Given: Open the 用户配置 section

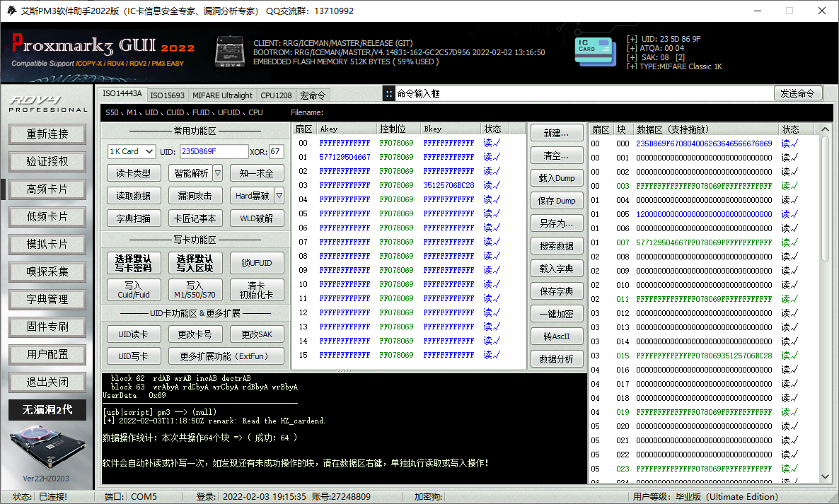Looking at the screenshot, I should [47, 354].
